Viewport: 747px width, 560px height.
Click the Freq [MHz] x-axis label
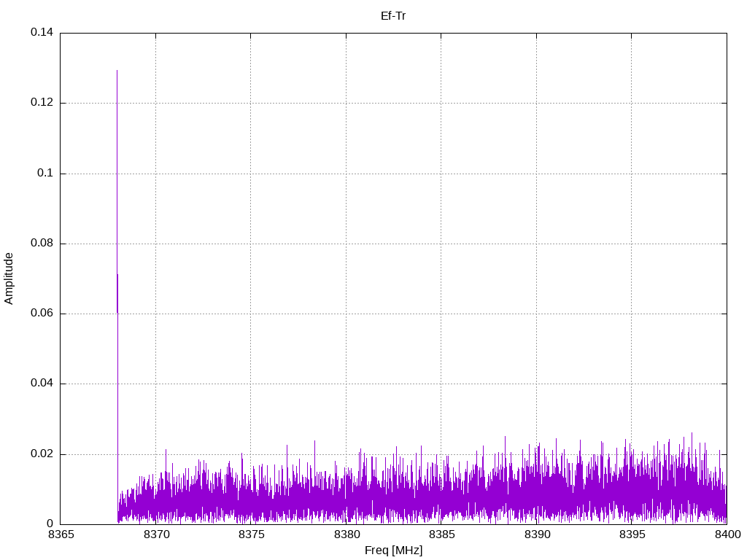coord(393,551)
